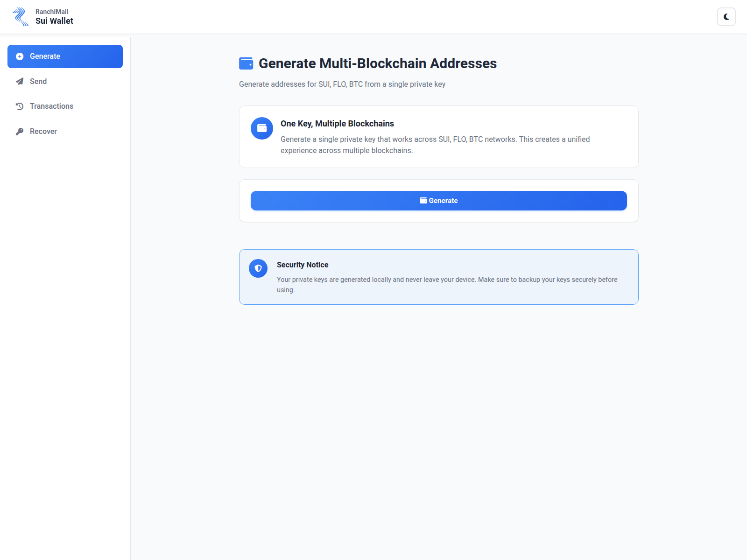Click subtitle "Generate addresses for SUI, FLO, BTC"

pos(342,84)
